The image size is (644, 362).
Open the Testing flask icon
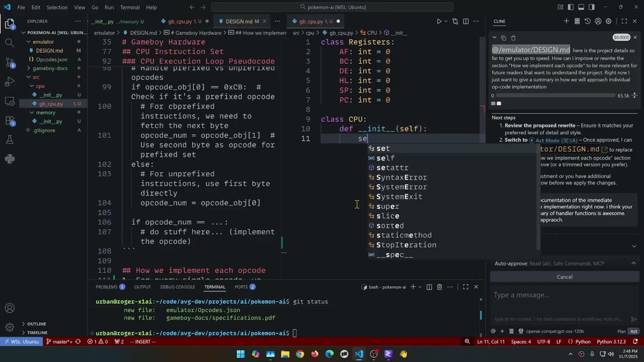coord(10,140)
